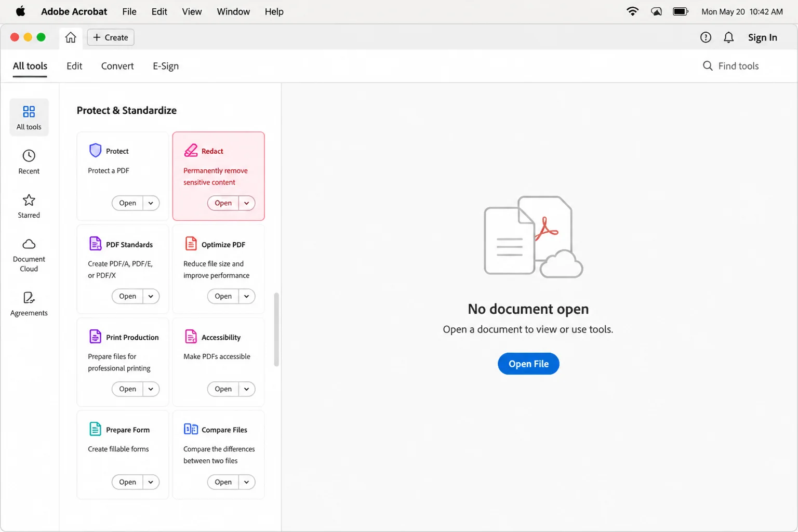The width and height of the screenshot is (798, 532).
Task: Open the notifications bell
Action: 729,37
